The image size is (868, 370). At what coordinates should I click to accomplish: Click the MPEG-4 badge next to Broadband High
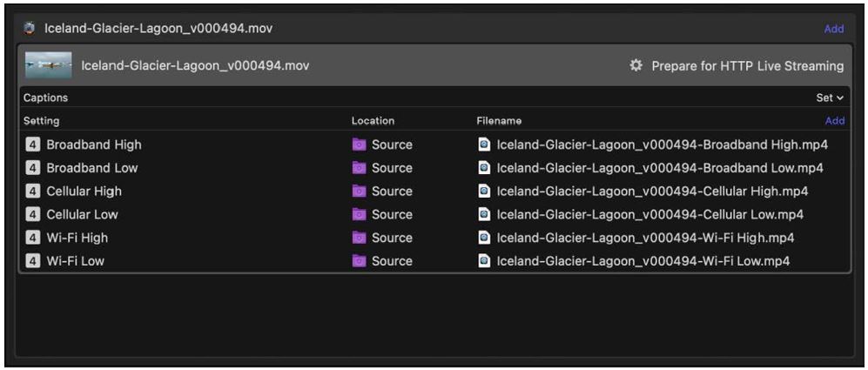(33, 145)
